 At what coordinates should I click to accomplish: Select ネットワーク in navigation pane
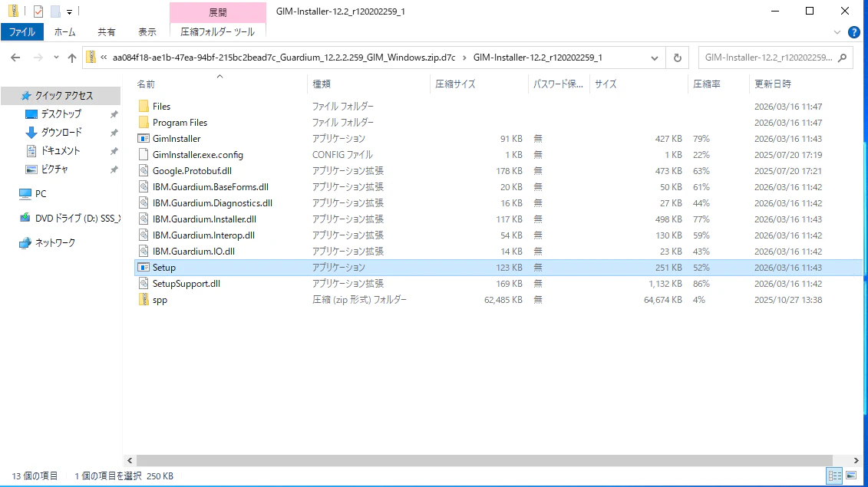[54, 242]
